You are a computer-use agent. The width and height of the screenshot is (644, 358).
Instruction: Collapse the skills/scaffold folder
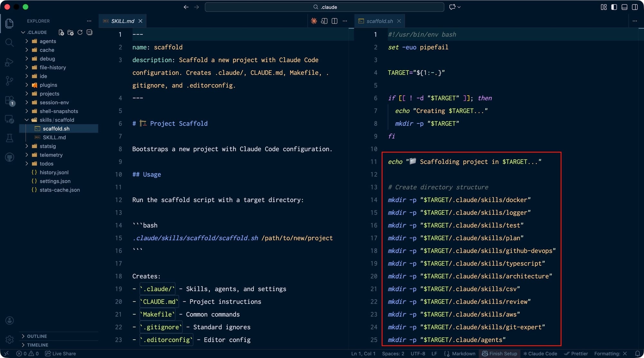pos(57,120)
